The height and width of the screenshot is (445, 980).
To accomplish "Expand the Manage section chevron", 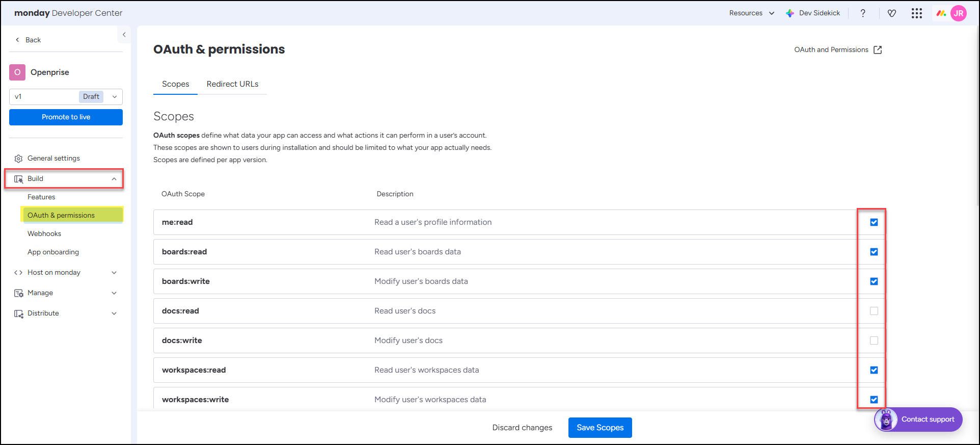I will (114, 293).
